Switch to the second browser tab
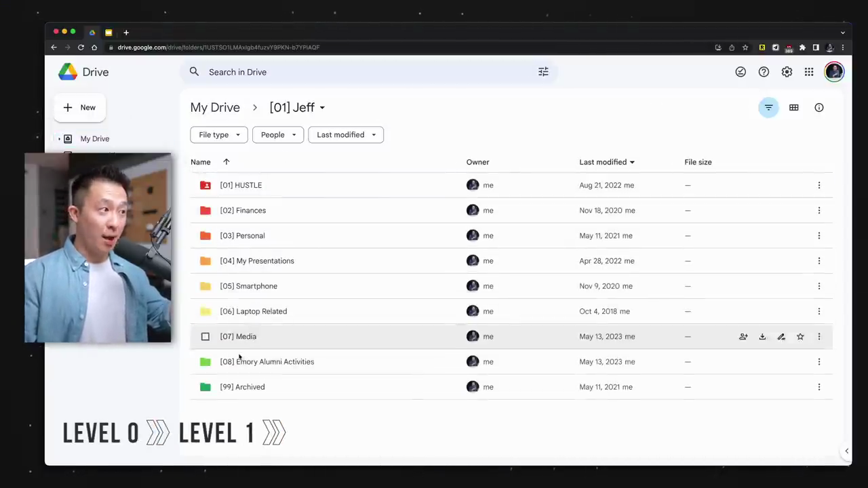Screen dimensions: 868x488 108,33
